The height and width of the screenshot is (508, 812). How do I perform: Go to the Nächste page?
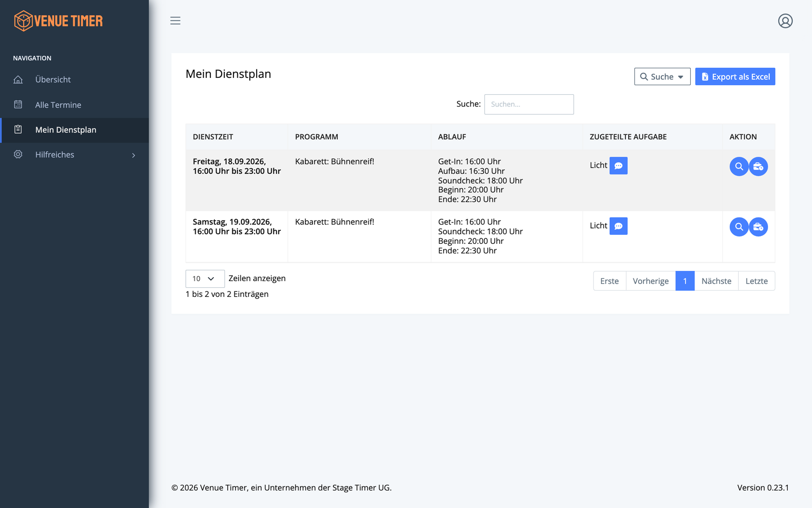click(x=716, y=281)
